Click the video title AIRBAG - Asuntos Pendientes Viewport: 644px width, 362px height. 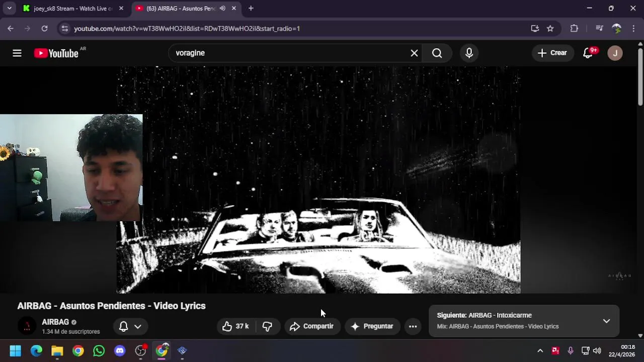pos(112,306)
